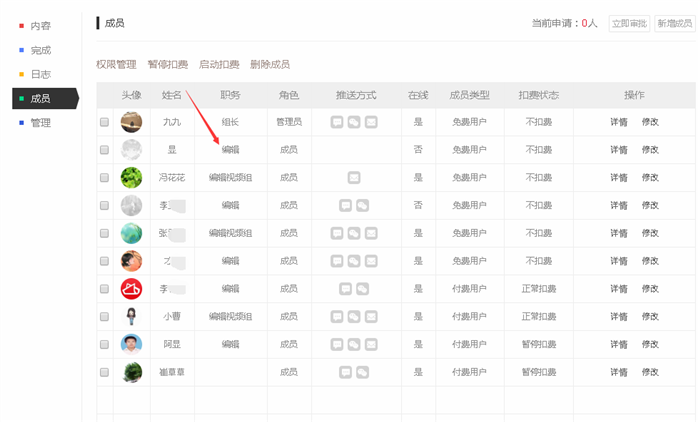
Task: Check the box in 张's row
Action: 104,233
